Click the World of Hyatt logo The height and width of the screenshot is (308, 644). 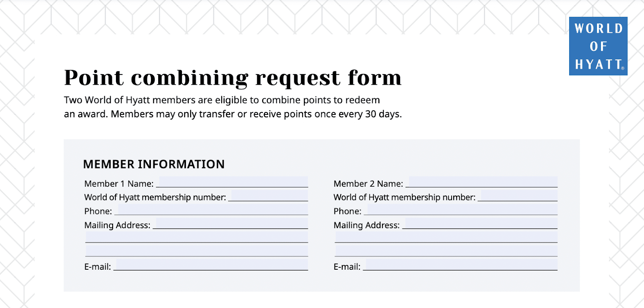coord(598,46)
